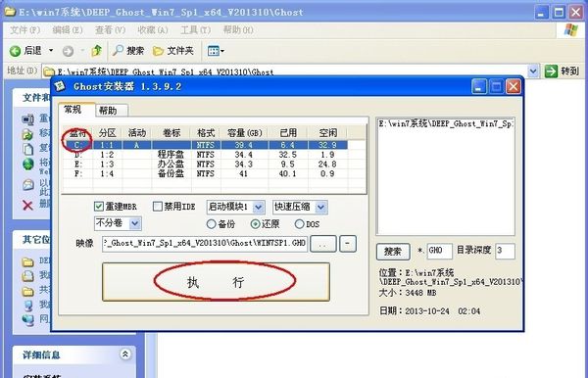Click the Go (转到) button

point(562,71)
